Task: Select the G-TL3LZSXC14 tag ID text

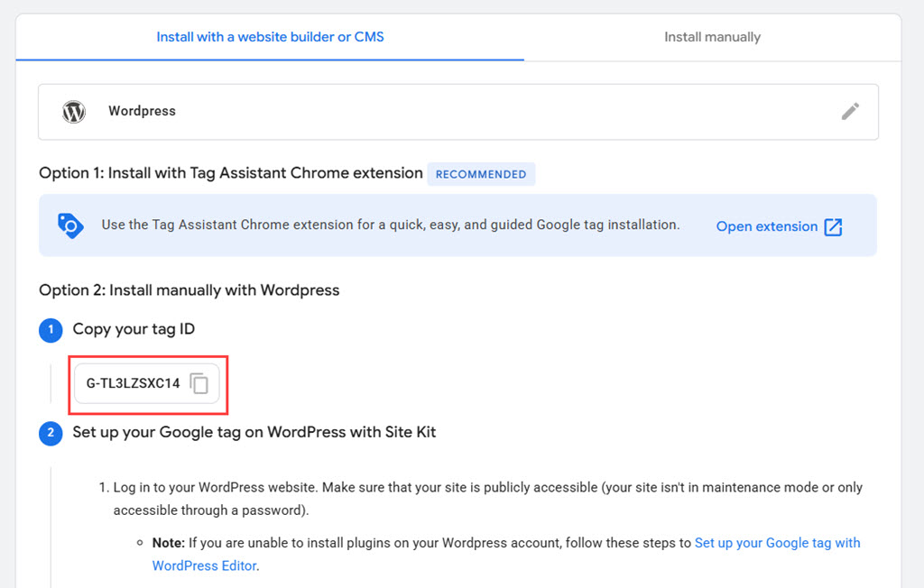Action: click(134, 383)
